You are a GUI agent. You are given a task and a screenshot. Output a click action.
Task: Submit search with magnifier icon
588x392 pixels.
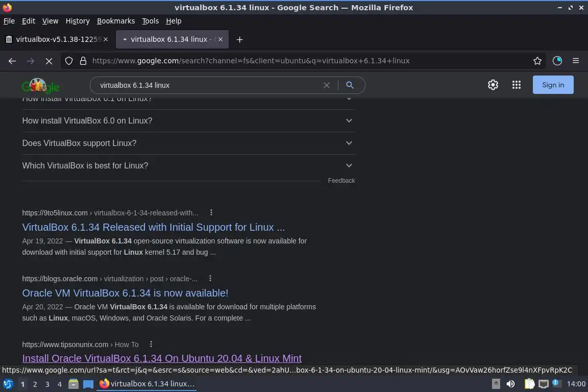(x=350, y=86)
